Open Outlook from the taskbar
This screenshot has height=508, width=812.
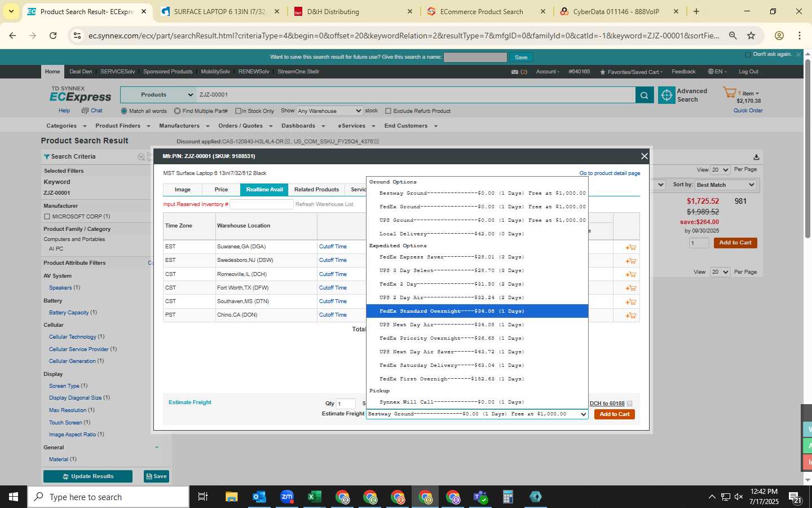pos(259,497)
